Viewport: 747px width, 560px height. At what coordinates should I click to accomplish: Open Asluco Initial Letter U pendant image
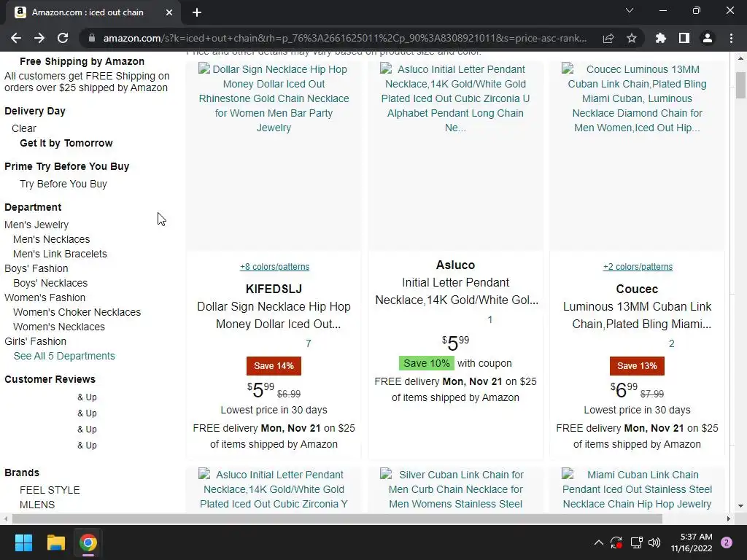click(x=455, y=155)
